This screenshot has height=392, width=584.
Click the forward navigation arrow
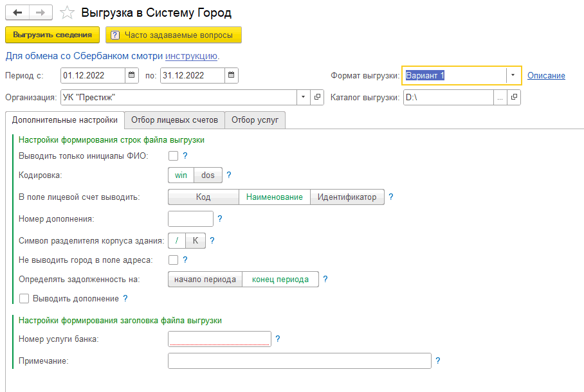41,13
